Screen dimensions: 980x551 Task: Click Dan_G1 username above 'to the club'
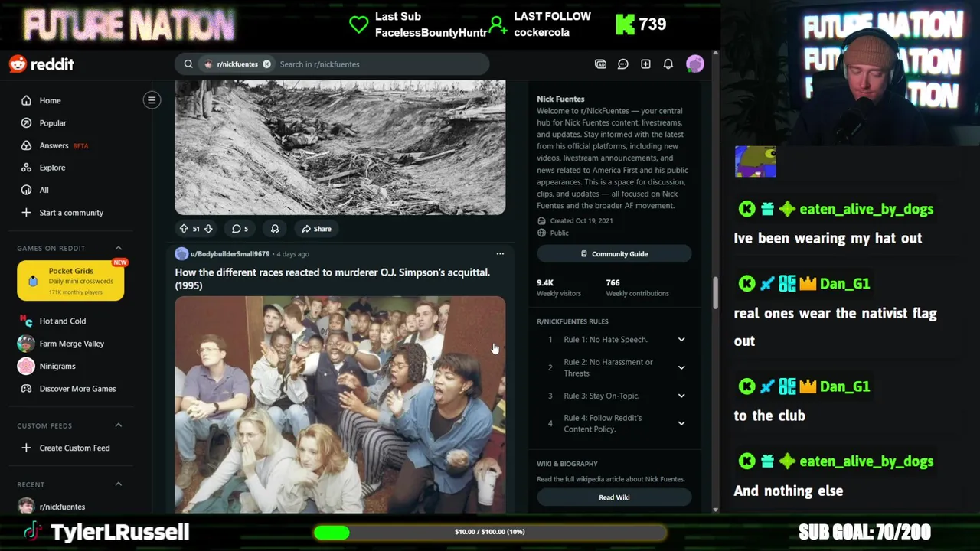tap(844, 386)
